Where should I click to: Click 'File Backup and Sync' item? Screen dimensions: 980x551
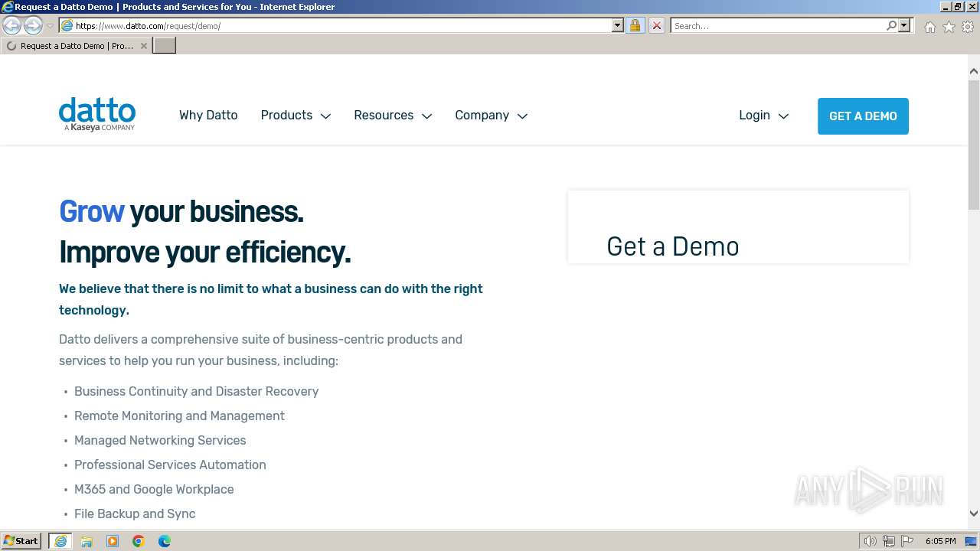135,514
